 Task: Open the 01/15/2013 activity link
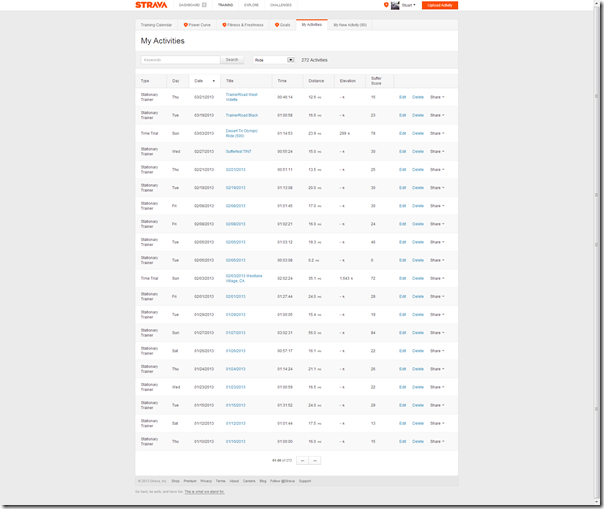[x=235, y=405]
